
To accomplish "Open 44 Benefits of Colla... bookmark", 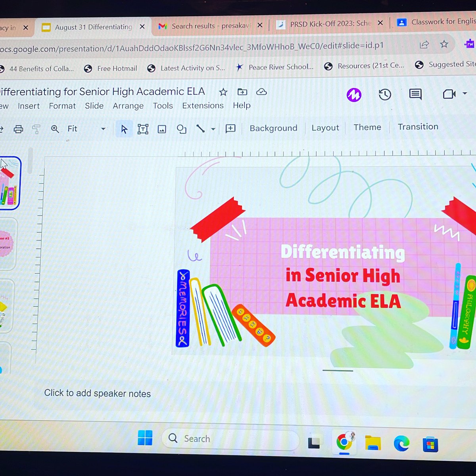I will 36,69.
